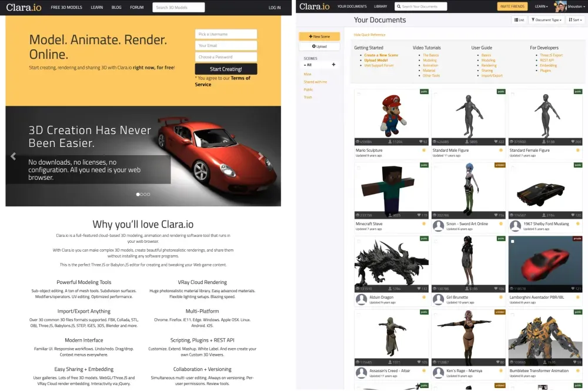Open the LEARN dropdown in the top bar
Image resolution: width=588 pixels, height=391 pixels.
[542, 6]
